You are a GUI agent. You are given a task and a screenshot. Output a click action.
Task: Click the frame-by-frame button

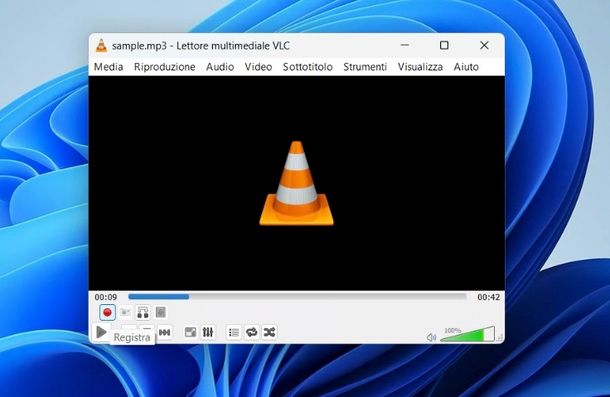tap(161, 312)
